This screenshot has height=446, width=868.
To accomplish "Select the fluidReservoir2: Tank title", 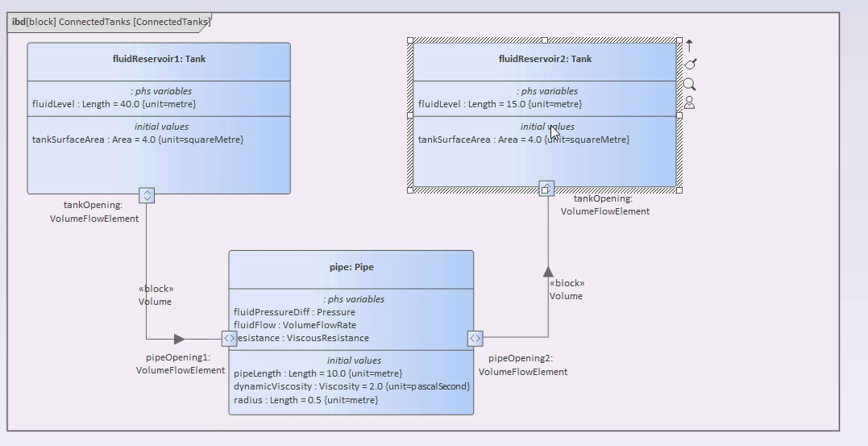I will point(546,59).
